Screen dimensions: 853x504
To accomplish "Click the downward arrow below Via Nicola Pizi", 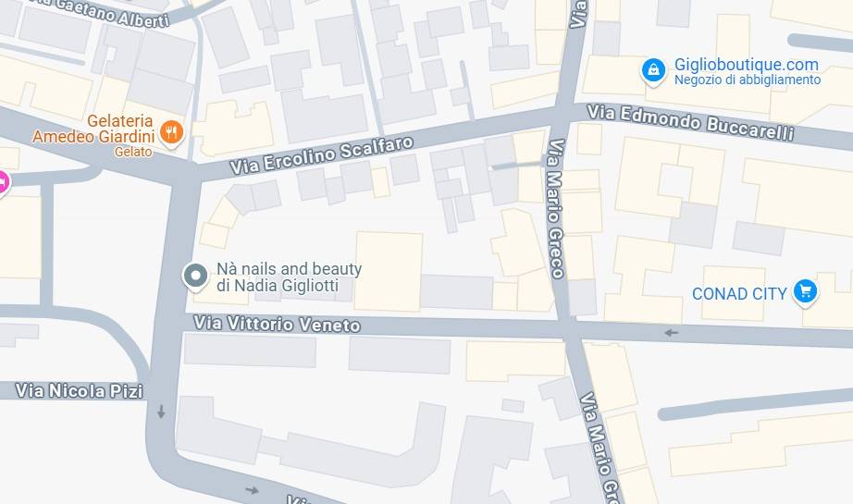I will pos(161,412).
